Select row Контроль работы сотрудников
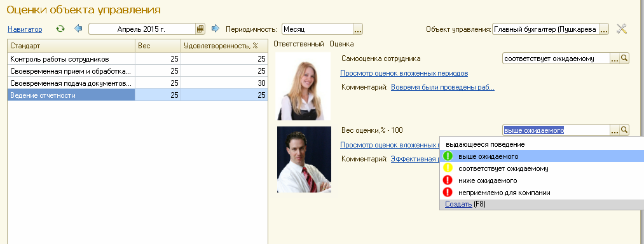Screen dimensions: 644x244 click(137, 58)
